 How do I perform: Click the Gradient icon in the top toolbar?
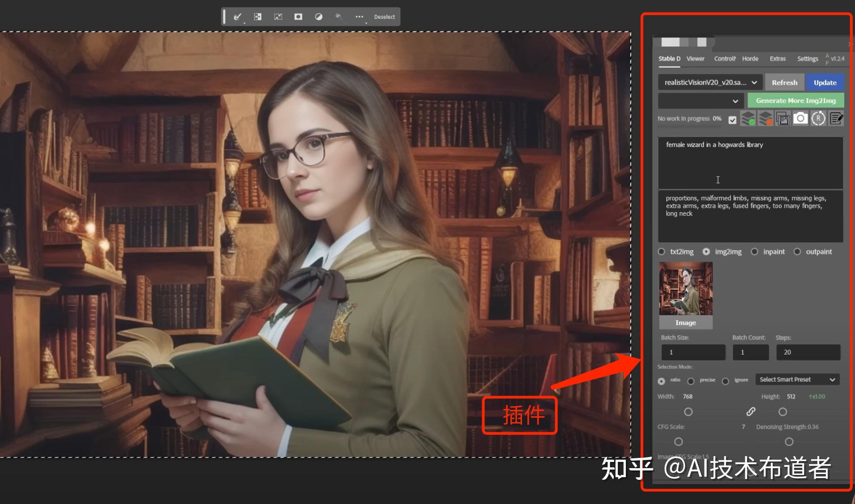click(x=319, y=17)
